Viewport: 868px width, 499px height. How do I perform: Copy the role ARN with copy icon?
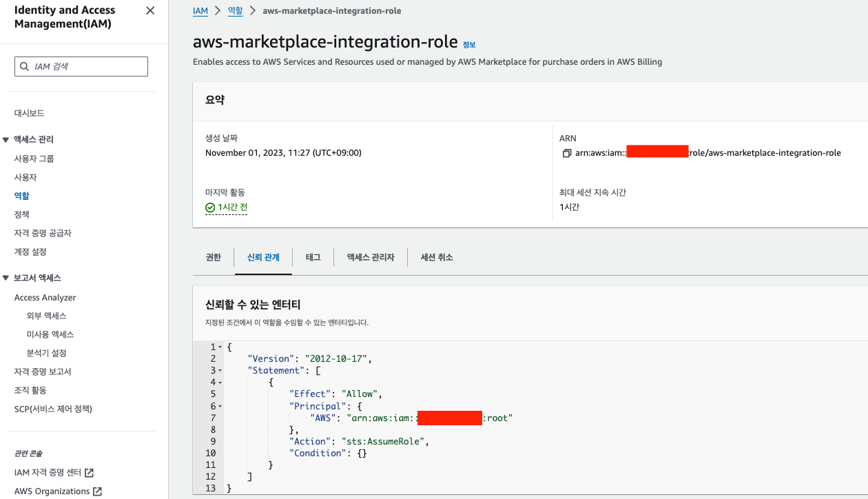[567, 153]
